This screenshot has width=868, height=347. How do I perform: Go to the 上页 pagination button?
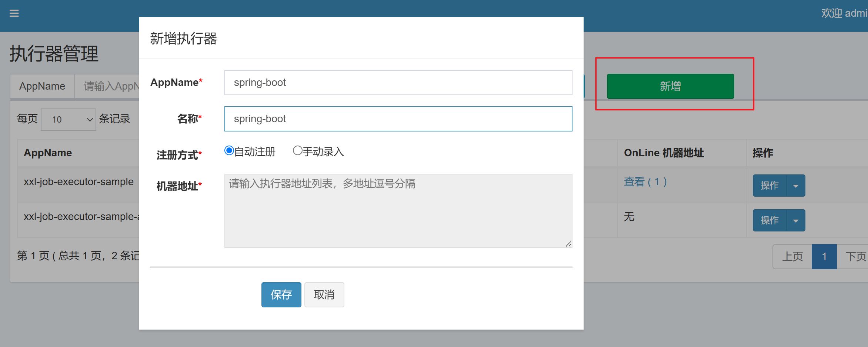coord(792,256)
